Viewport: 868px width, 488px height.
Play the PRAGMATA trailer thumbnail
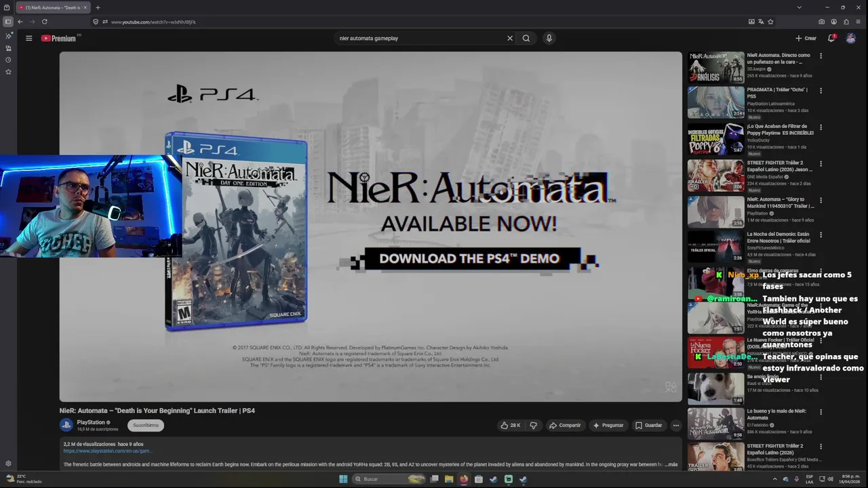click(716, 102)
